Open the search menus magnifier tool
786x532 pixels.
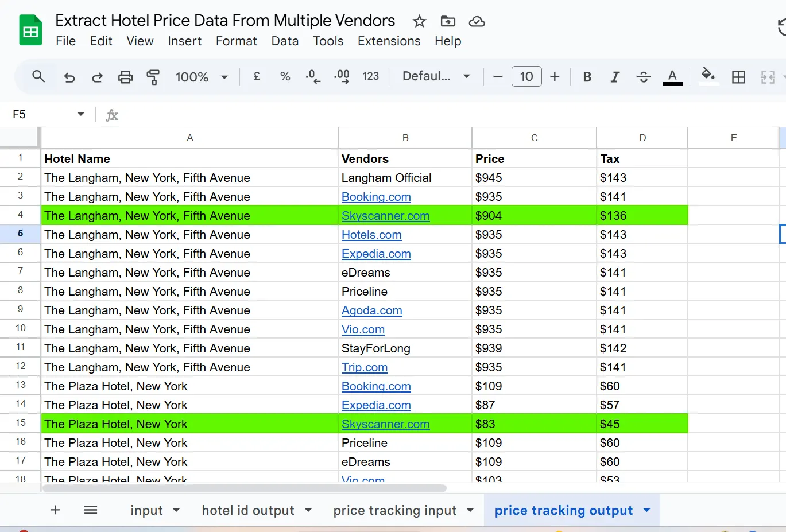(38, 76)
